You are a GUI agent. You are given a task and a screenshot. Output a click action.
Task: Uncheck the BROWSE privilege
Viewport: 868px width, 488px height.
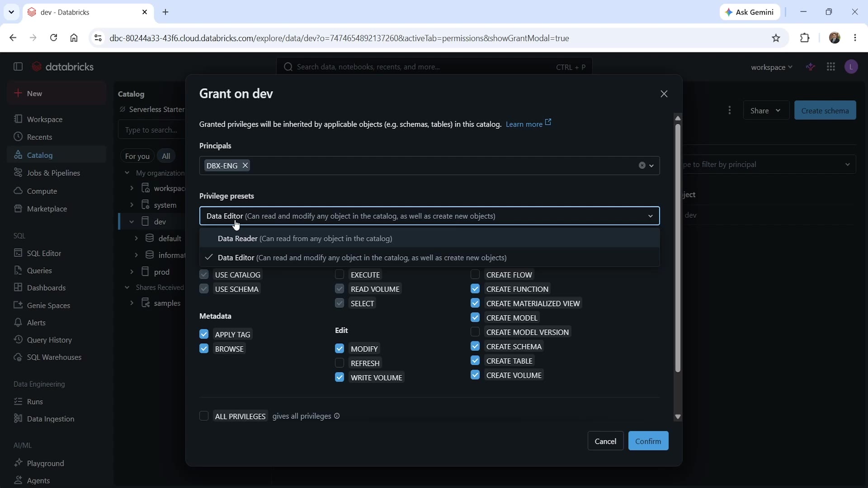(204, 349)
